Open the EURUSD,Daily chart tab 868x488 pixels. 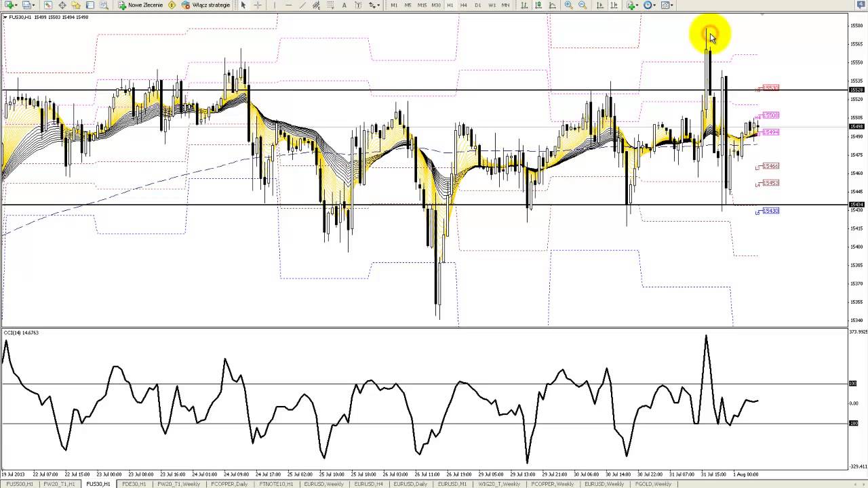click(410, 484)
